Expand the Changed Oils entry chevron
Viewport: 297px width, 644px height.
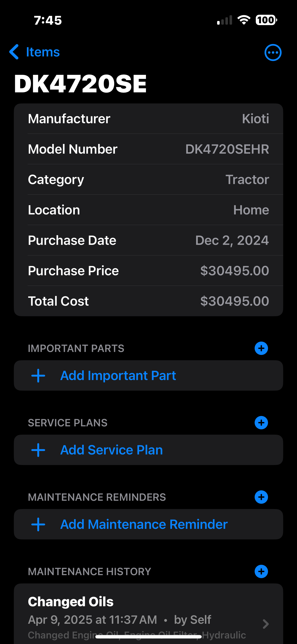pos(266,624)
